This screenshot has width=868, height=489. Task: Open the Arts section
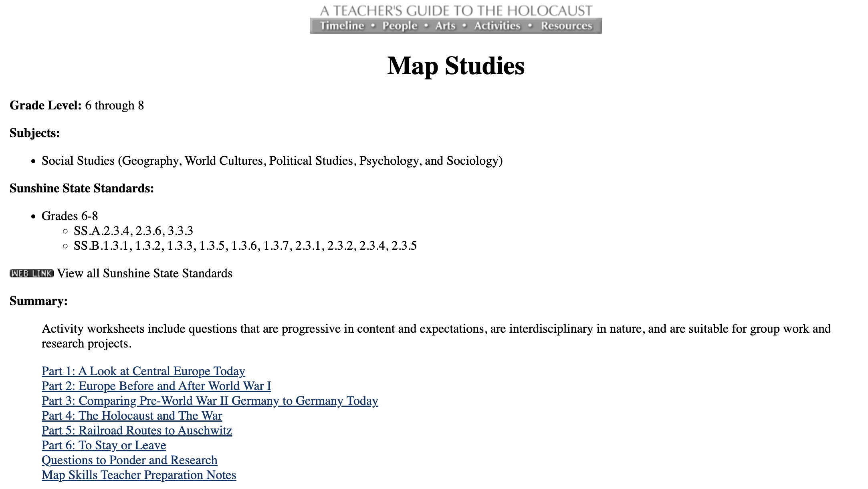tap(445, 25)
